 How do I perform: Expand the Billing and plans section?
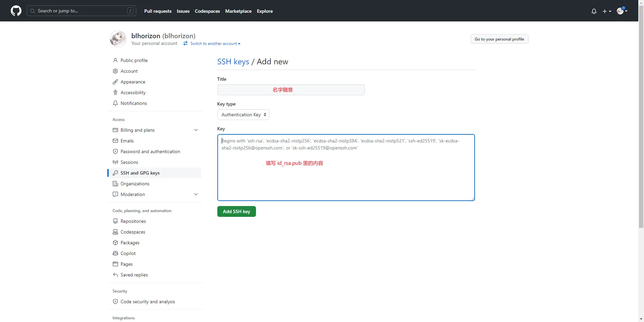click(x=196, y=130)
